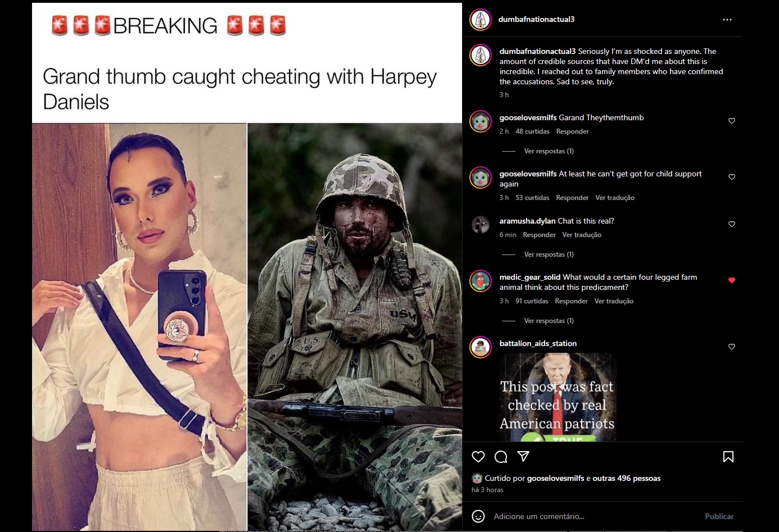Open battalion_aids_station profile avatar

481,347
